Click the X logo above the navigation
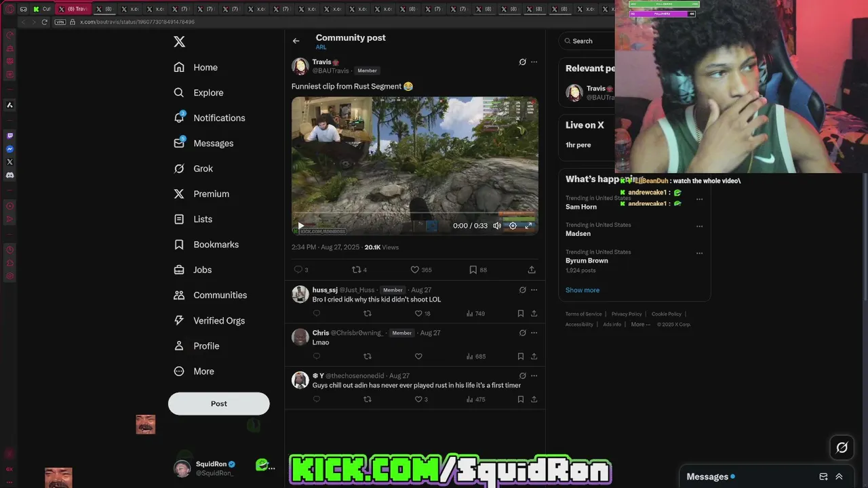The height and width of the screenshot is (488, 868). tap(179, 41)
